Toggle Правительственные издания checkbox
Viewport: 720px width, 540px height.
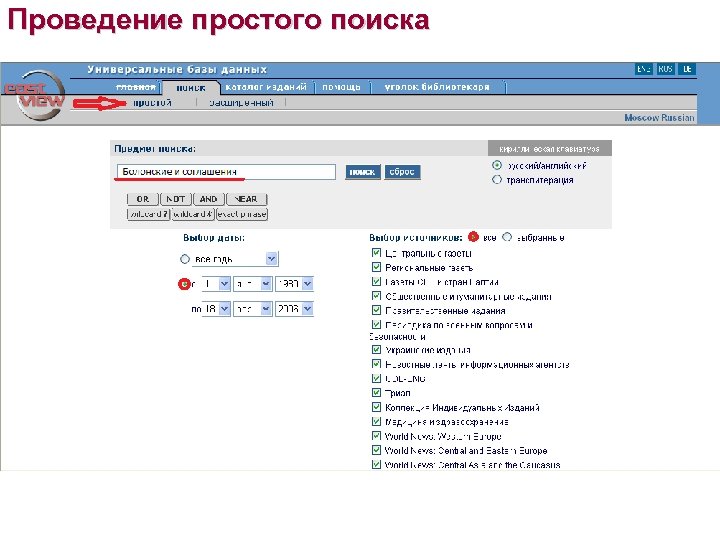(376, 310)
